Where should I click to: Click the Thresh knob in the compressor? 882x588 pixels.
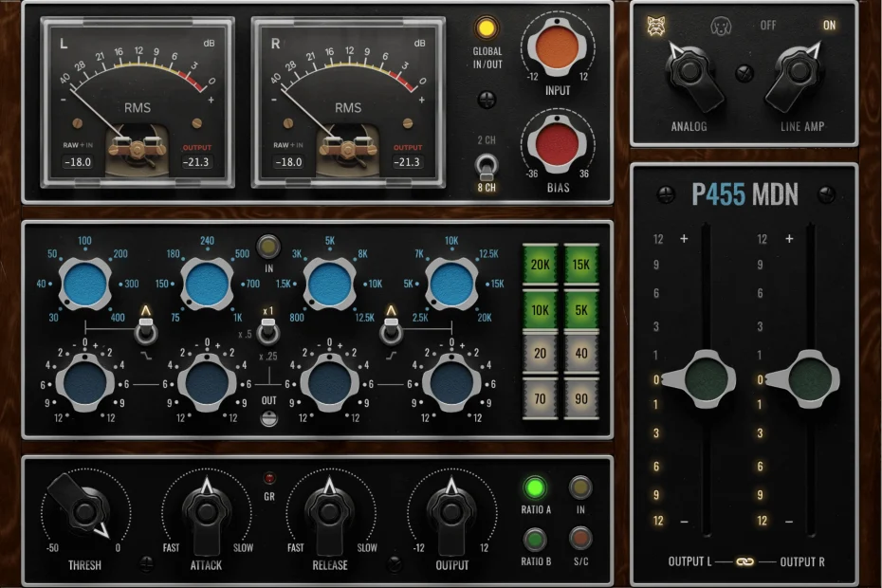[84, 513]
